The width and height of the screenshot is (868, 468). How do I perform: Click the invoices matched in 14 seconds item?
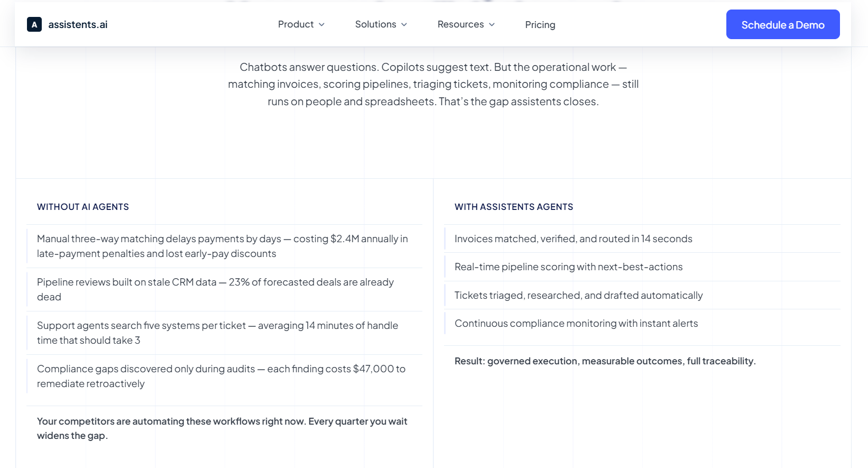pyautogui.click(x=642, y=238)
